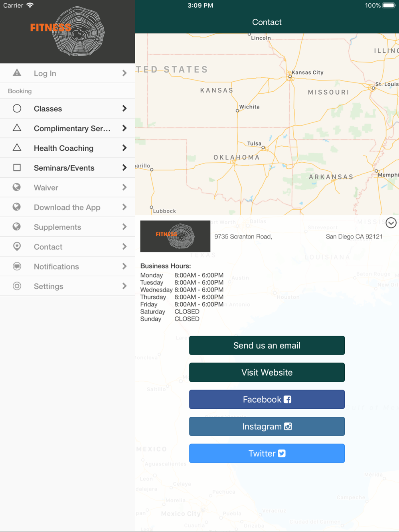This screenshot has width=399, height=532.
Task: Click the Facebook logo icon on the button
Action: tap(287, 399)
